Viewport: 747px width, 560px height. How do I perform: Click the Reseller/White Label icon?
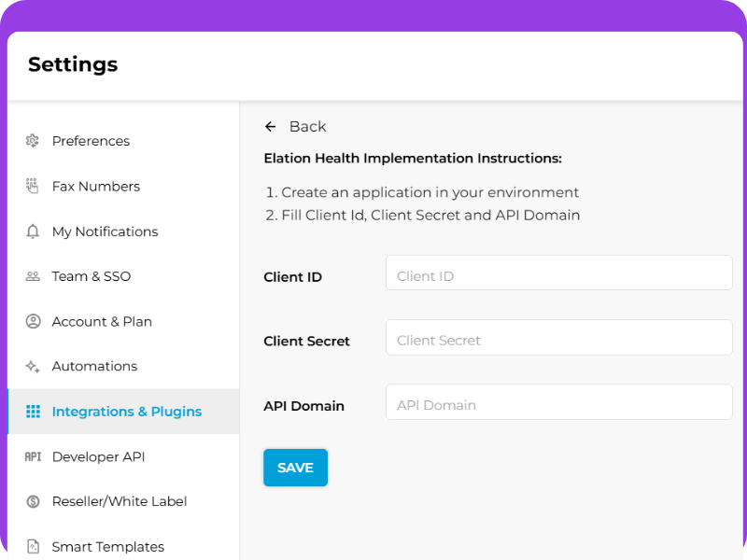pyautogui.click(x=33, y=501)
